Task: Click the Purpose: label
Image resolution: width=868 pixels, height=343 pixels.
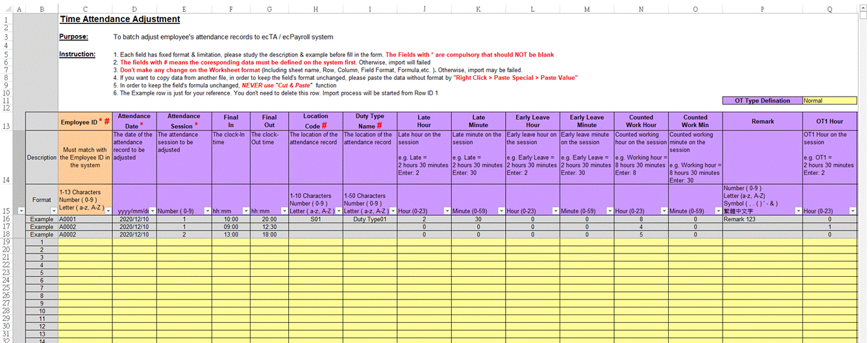Action: (x=73, y=37)
